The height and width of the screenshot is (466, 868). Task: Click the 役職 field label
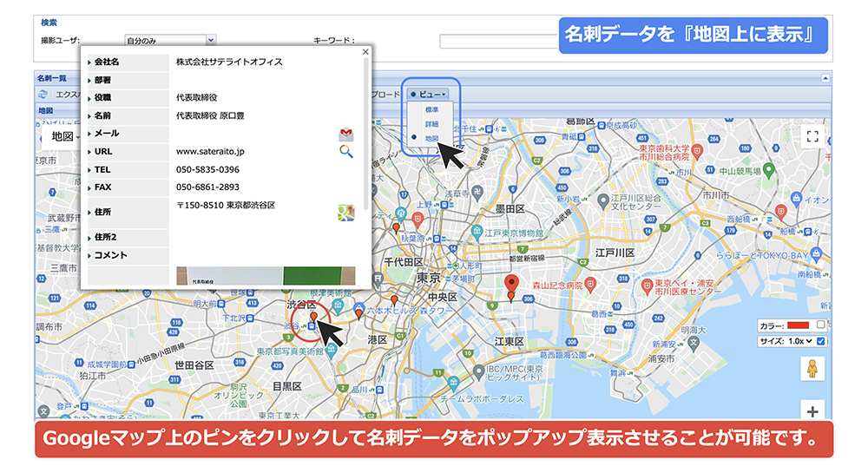[102, 97]
